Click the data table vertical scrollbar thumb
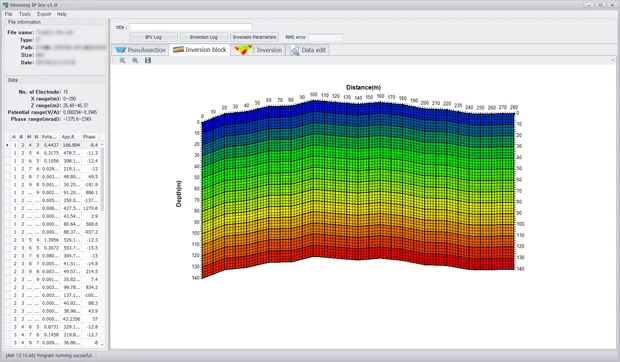Viewport: 620px width, 362px height. [102, 180]
